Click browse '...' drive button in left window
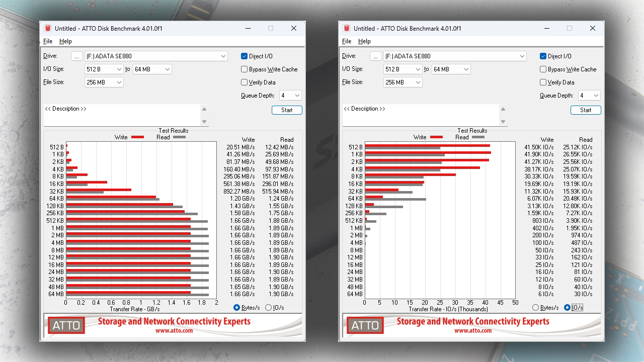644x362 pixels. 76,56
